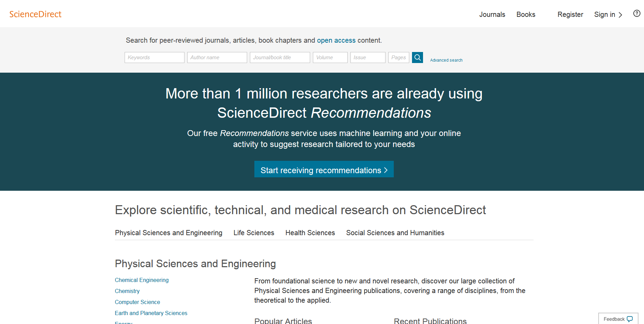Open the Journals menu item
Screen dimensions: 644x324
coord(492,14)
